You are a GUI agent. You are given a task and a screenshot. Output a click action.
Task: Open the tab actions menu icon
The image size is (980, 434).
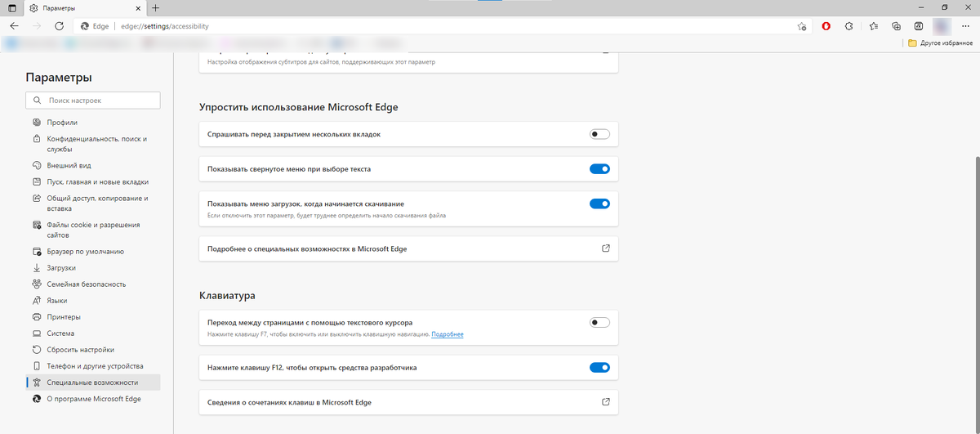tap(11, 7)
